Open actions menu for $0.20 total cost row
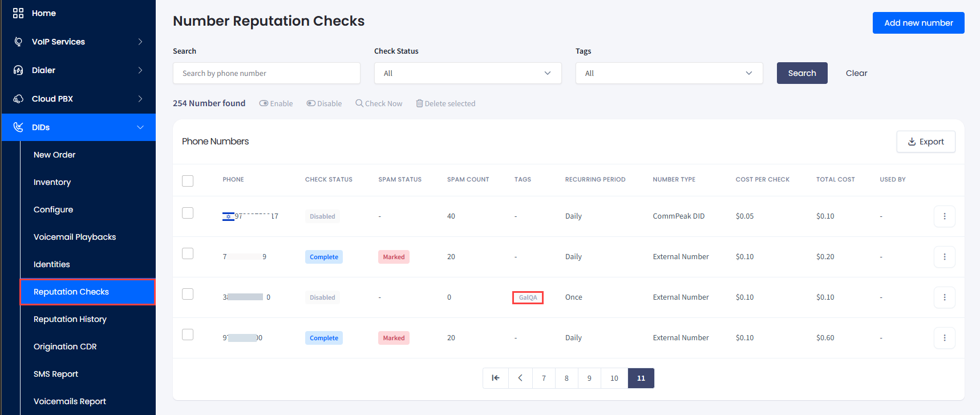The width and height of the screenshot is (980, 415). coord(945,257)
